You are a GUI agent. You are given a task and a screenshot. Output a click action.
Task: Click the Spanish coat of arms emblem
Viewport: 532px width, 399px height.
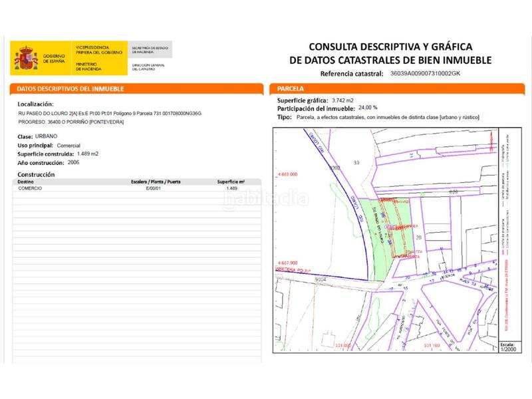coord(25,59)
